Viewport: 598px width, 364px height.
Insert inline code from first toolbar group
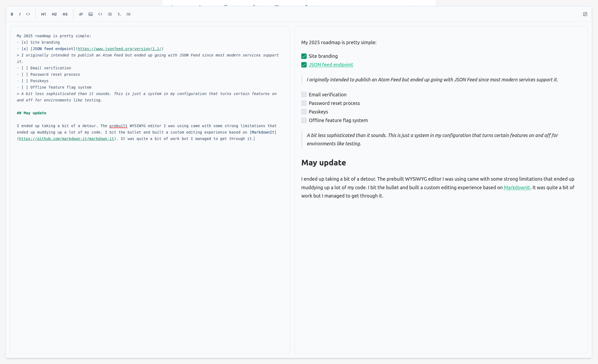pyautogui.click(x=28, y=14)
